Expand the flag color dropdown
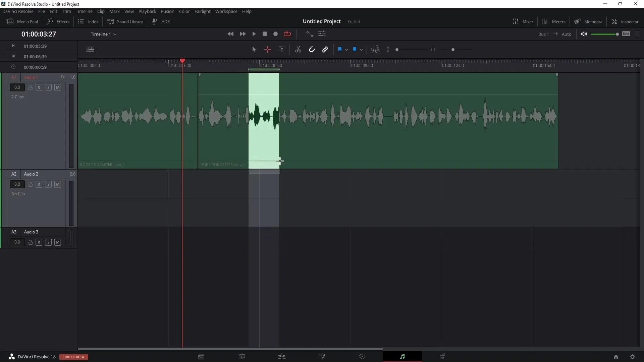 (x=346, y=50)
